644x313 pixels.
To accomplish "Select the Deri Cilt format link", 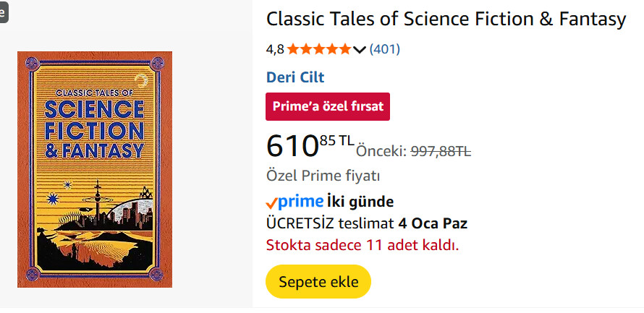I will [295, 77].
